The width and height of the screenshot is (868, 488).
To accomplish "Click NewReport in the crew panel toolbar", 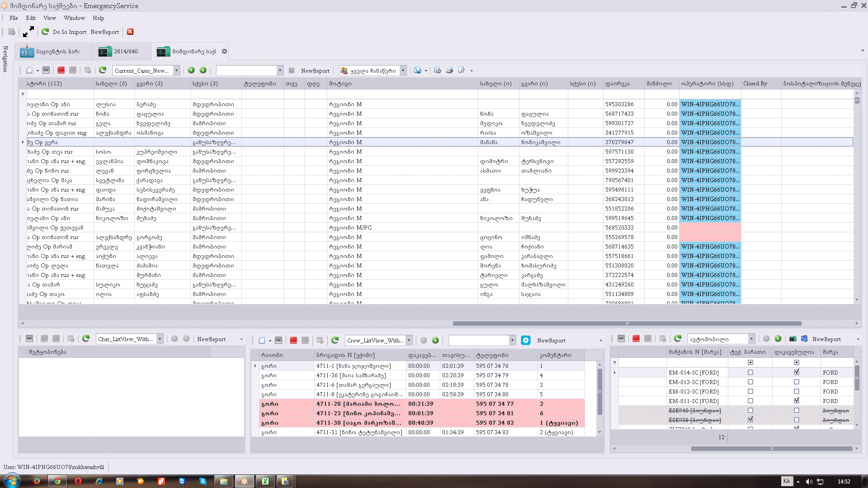I will 551,341.
